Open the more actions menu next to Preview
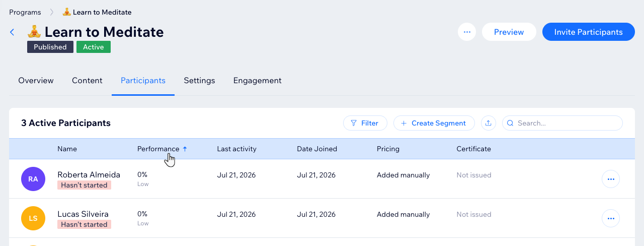This screenshot has height=246, width=644. (x=467, y=32)
